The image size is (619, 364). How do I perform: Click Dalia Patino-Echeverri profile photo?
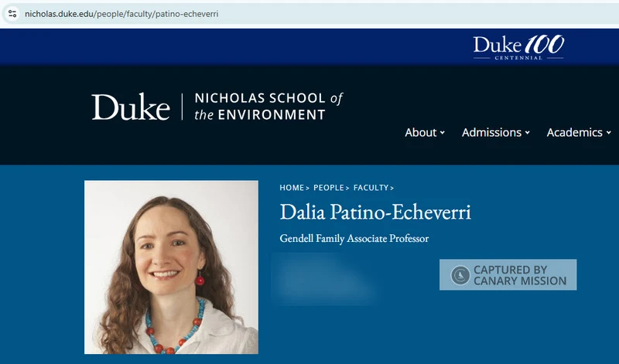tap(171, 267)
